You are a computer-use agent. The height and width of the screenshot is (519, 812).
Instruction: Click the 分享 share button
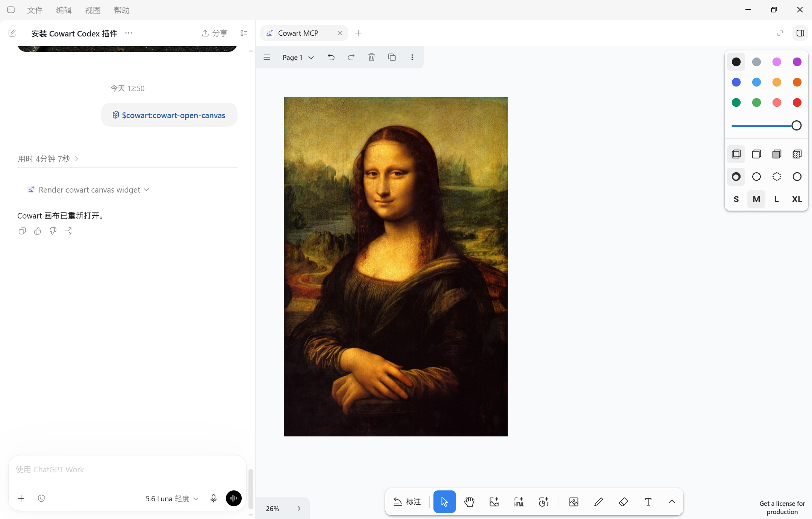point(215,33)
